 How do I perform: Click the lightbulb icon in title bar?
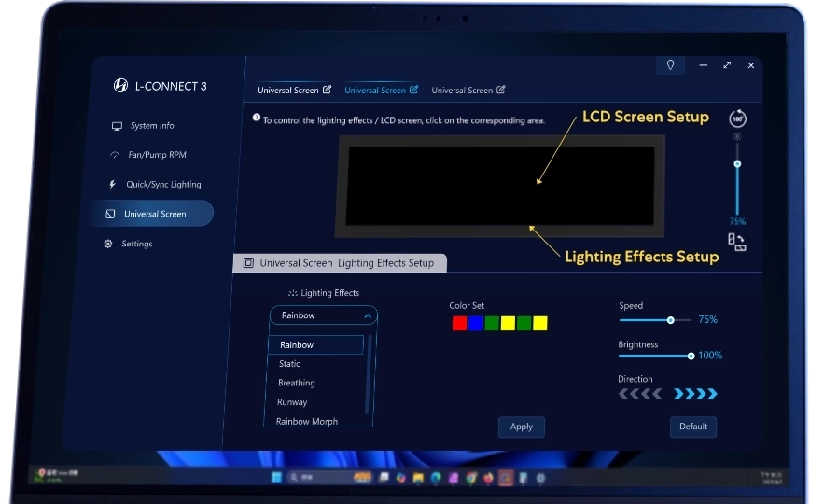pyautogui.click(x=669, y=65)
